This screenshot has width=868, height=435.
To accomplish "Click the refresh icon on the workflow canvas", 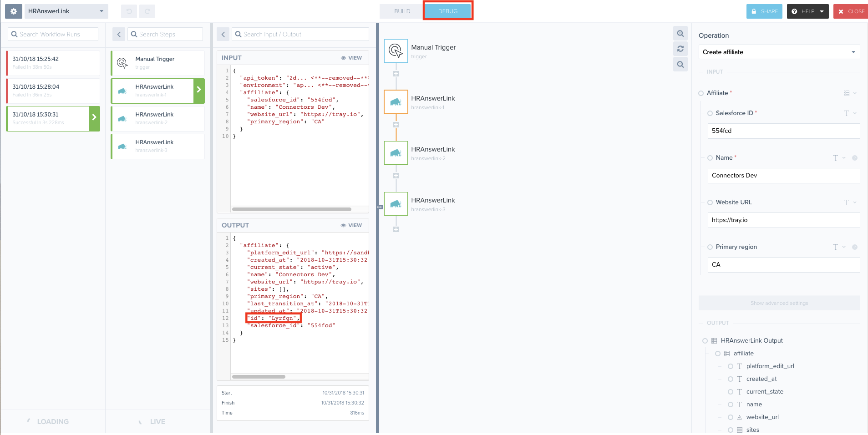I will 680,49.
